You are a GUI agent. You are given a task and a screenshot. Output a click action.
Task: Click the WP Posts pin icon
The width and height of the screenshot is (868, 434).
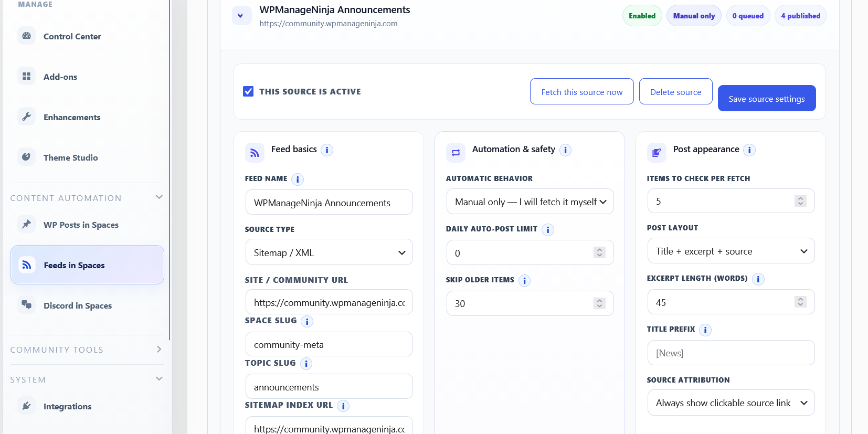(26, 224)
